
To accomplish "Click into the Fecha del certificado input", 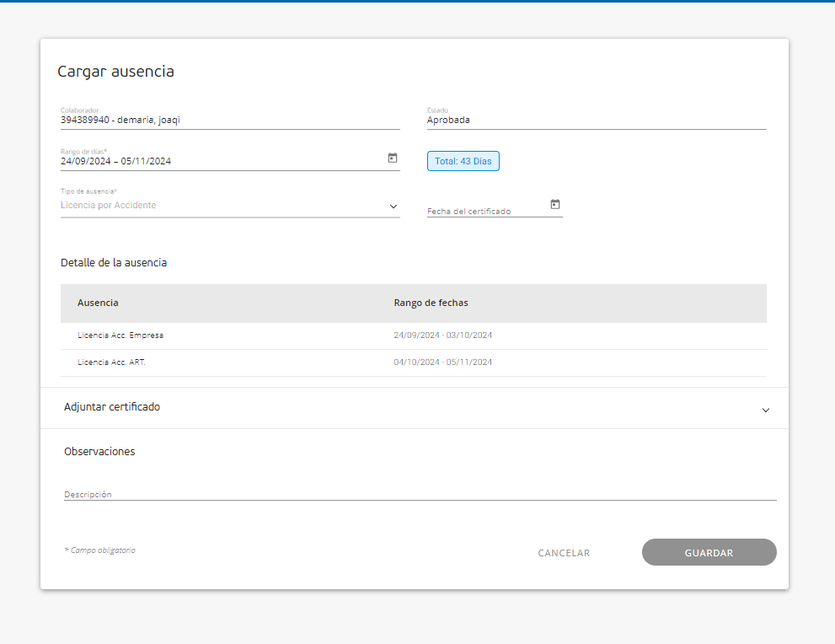I will pyautogui.click(x=486, y=211).
